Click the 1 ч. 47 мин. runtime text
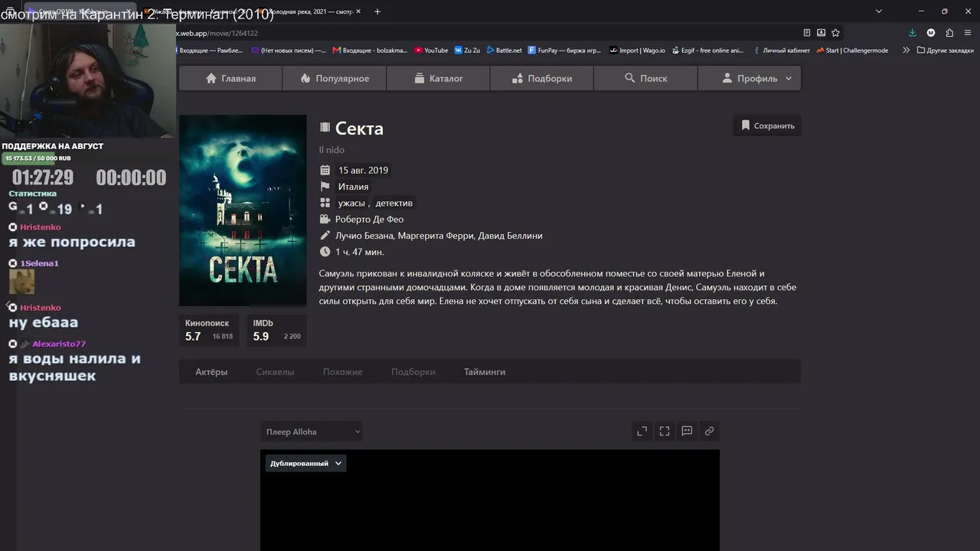 359,252
